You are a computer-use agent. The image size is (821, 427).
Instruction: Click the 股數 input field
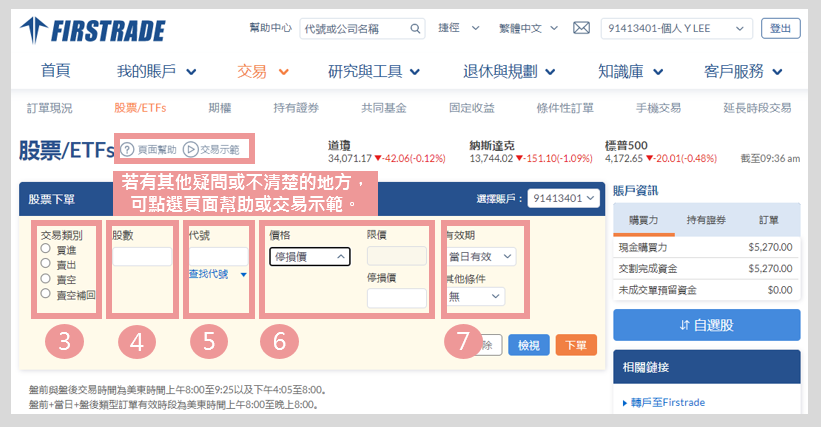tap(142, 256)
